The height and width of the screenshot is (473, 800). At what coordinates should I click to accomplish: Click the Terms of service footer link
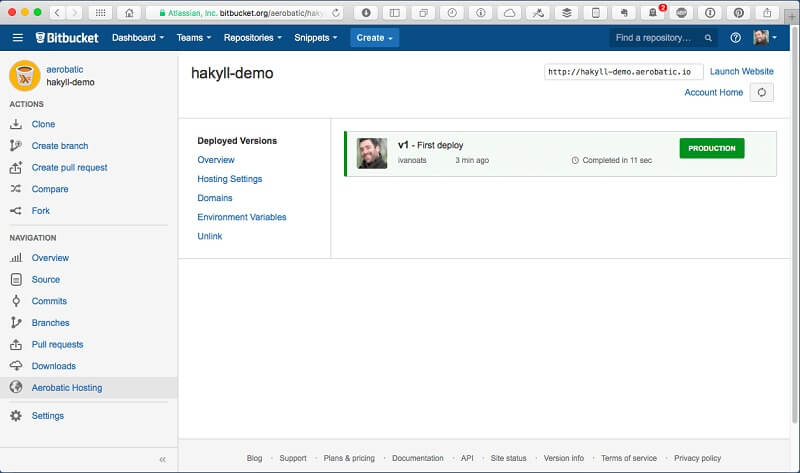pyautogui.click(x=629, y=458)
